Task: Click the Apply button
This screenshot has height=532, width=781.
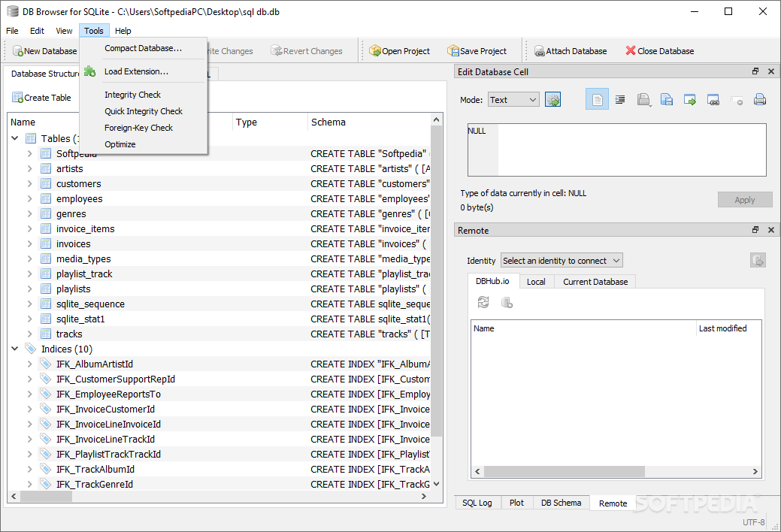Action: coord(745,200)
